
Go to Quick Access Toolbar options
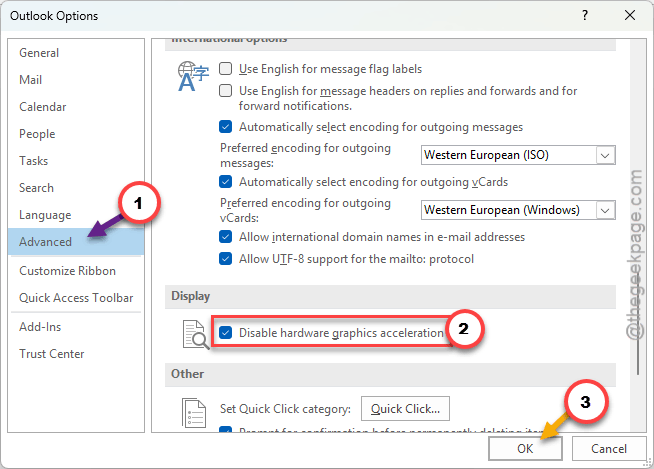point(76,298)
